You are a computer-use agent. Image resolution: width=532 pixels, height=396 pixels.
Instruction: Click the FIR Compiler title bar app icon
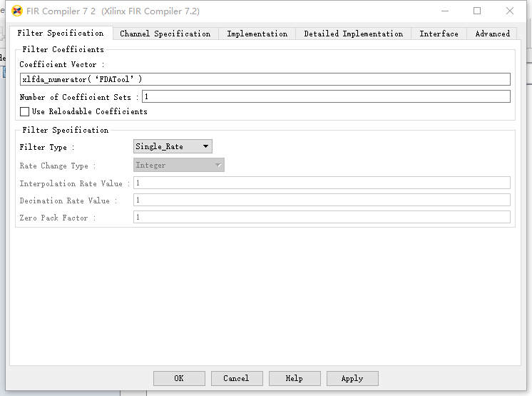[16, 11]
